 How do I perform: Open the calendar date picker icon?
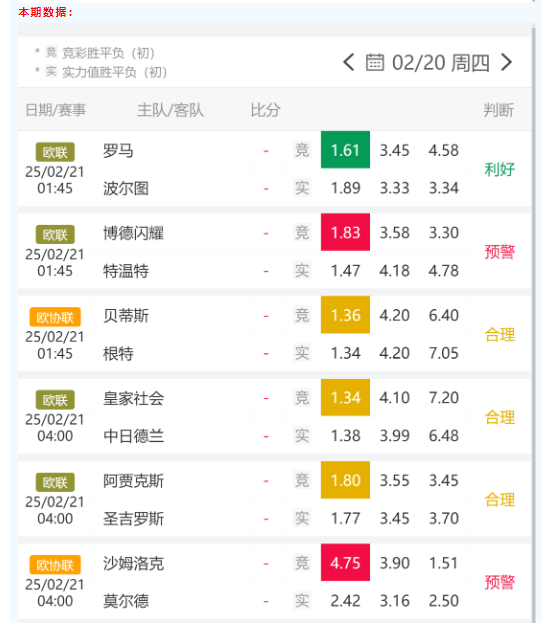pos(375,62)
